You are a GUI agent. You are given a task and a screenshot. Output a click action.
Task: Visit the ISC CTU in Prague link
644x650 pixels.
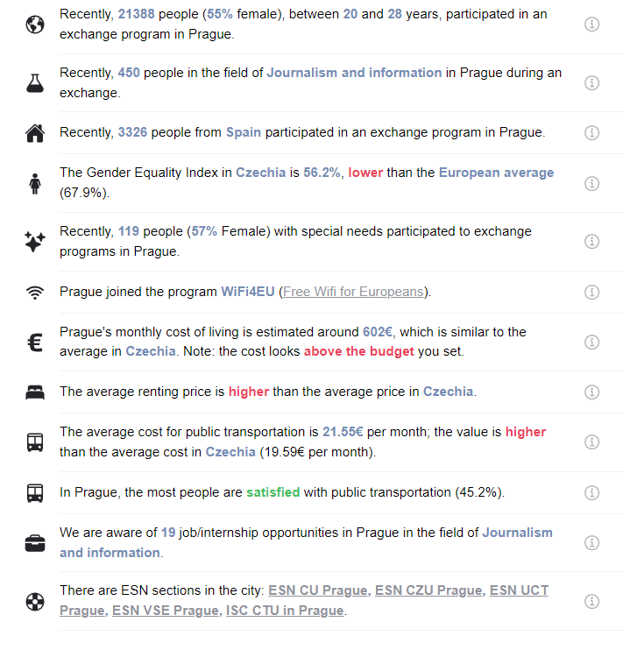285,611
